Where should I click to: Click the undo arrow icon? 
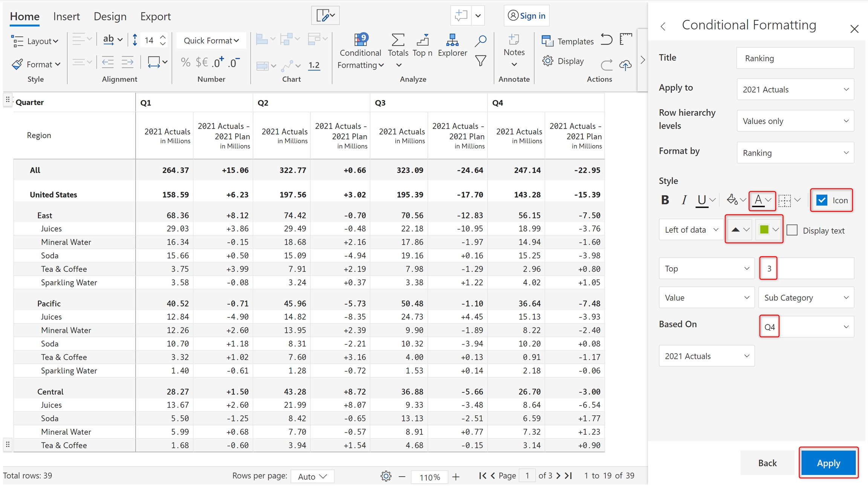tap(606, 39)
